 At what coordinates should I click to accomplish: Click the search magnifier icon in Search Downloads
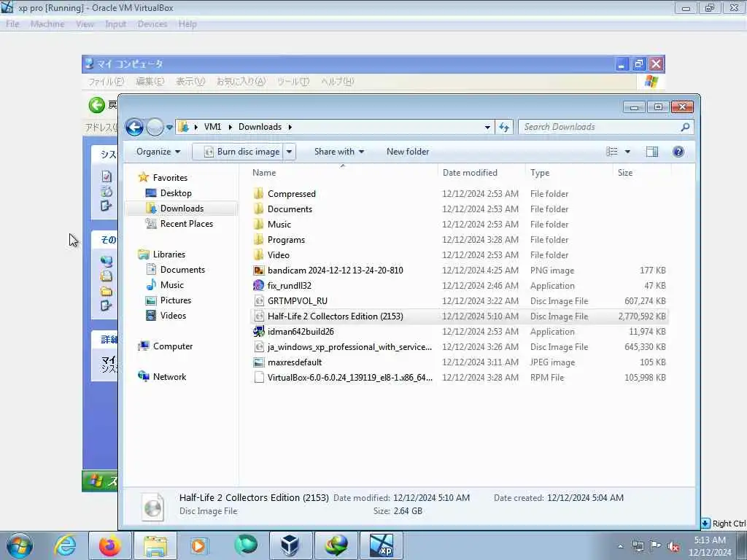pos(685,127)
